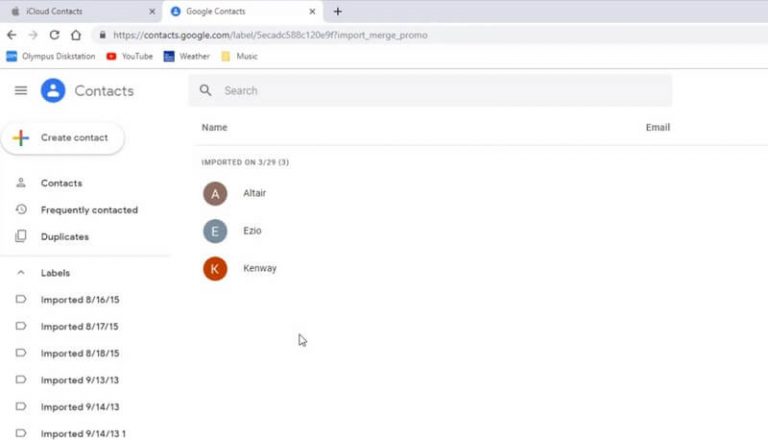Image resolution: width=768 pixels, height=440 pixels.
Task: Open Altair's contact avatar
Action: pos(215,194)
